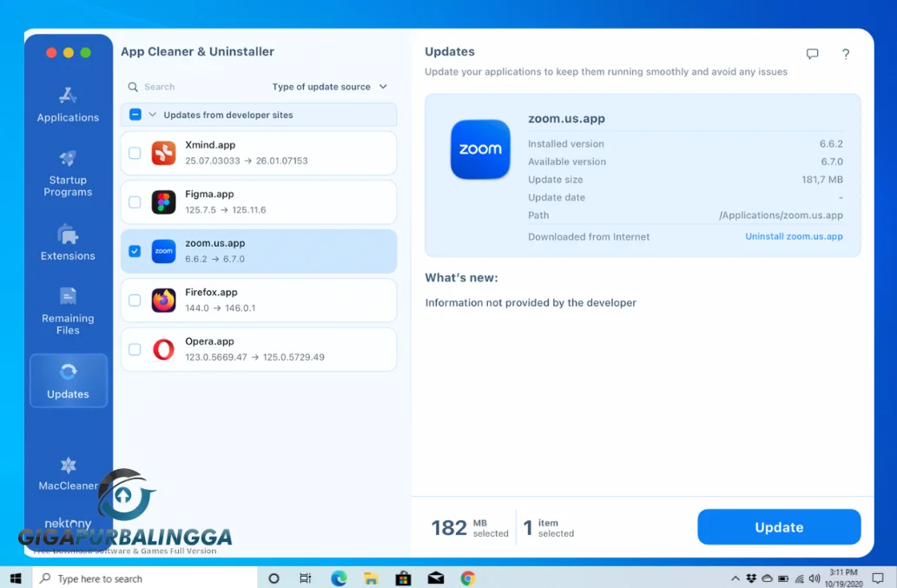Click Windows Type here to search box
This screenshot has height=588, width=897.
click(x=145, y=578)
